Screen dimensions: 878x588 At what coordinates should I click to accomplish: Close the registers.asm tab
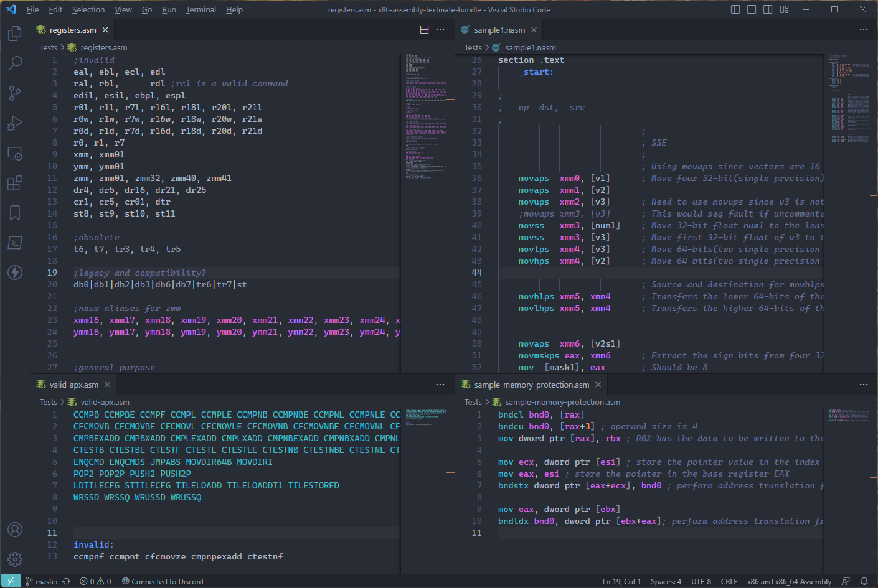tap(105, 30)
